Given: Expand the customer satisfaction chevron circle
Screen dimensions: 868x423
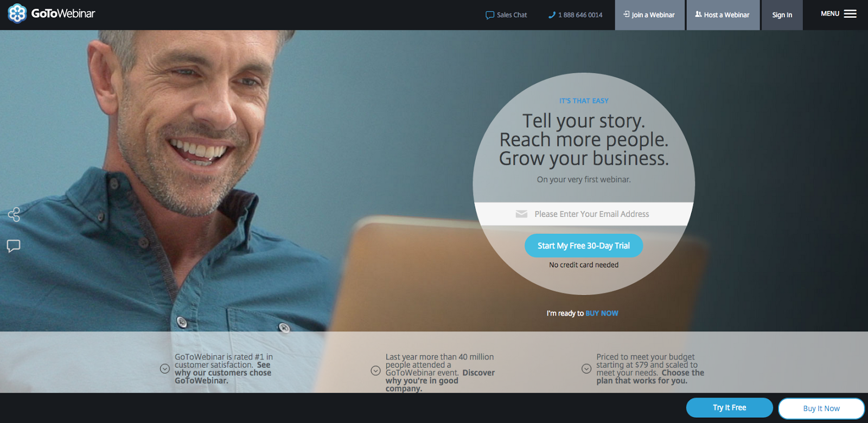Looking at the screenshot, I should tap(165, 369).
